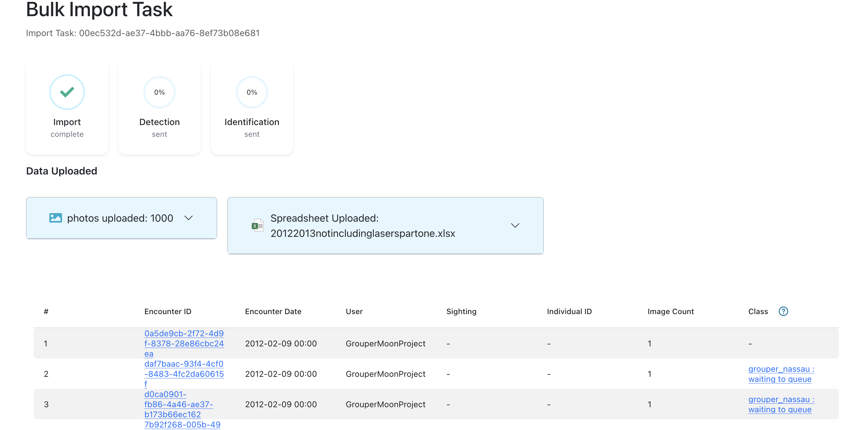This screenshot has width=868, height=430.
Task: Open encounter 7b92f268-005b link
Action: pos(182,424)
